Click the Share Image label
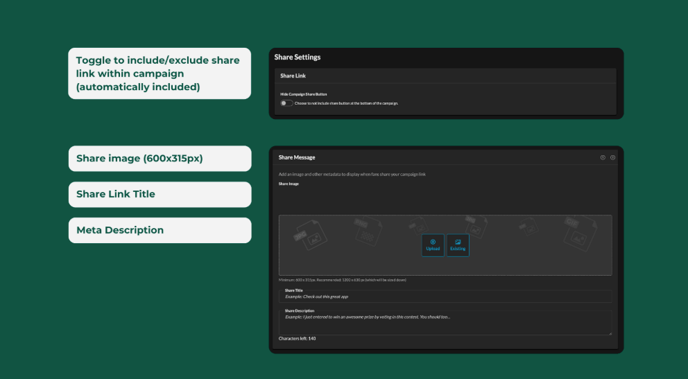688x379 pixels. (x=289, y=184)
